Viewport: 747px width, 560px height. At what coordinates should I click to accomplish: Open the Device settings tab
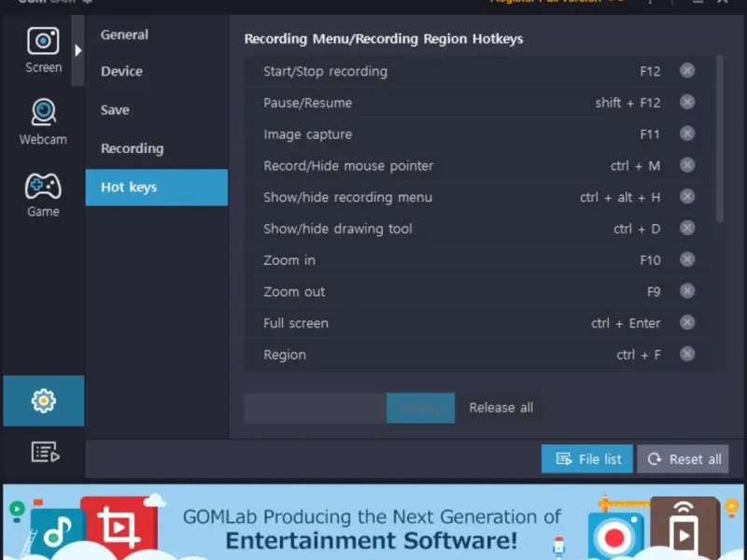121,72
